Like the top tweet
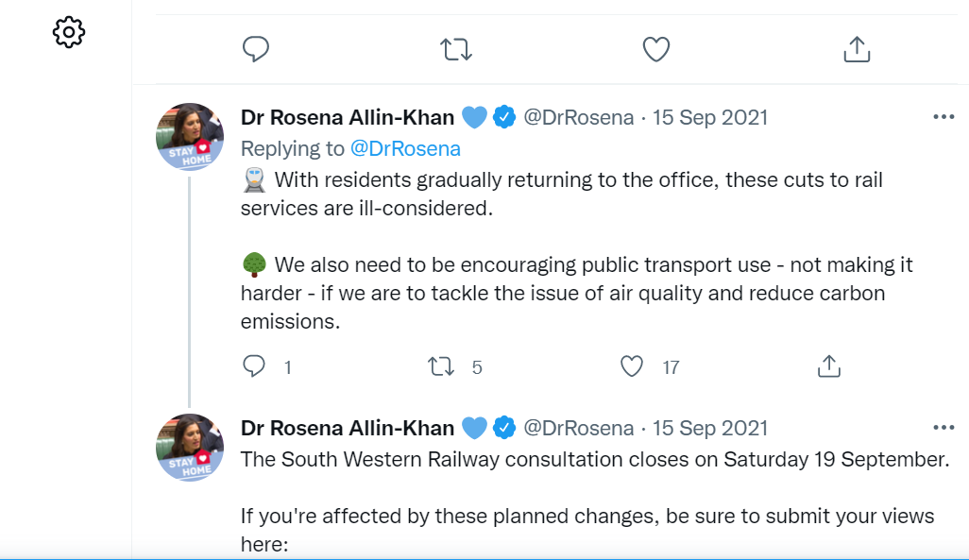The image size is (969, 560). (656, 49)
